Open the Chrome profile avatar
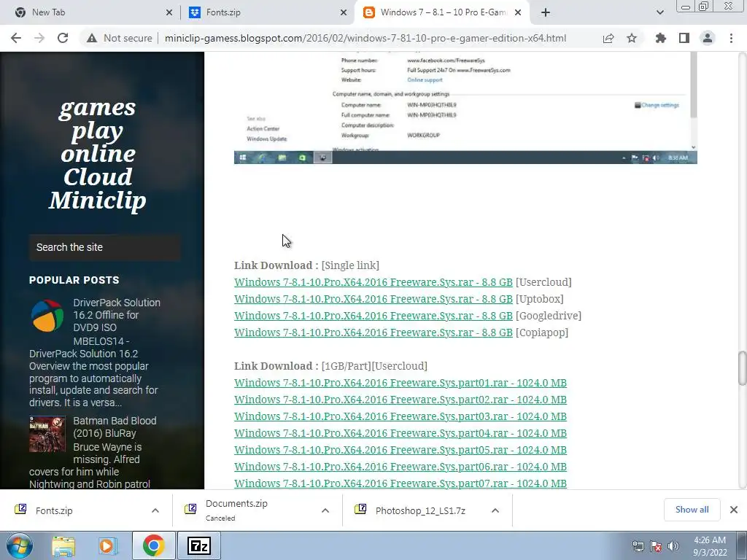Screen dimensions: 747x560 [708, 38]
